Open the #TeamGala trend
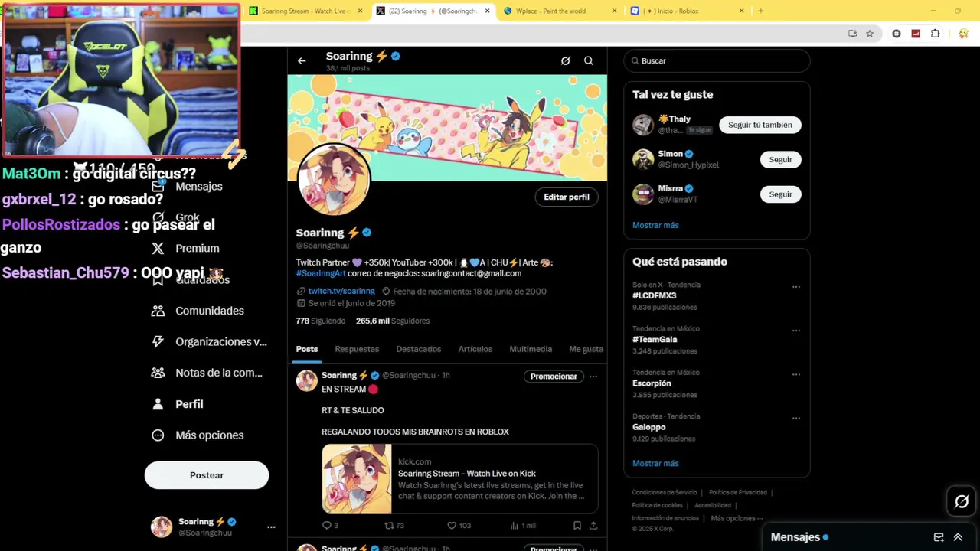980x551 pixels. tap(655, 339)
